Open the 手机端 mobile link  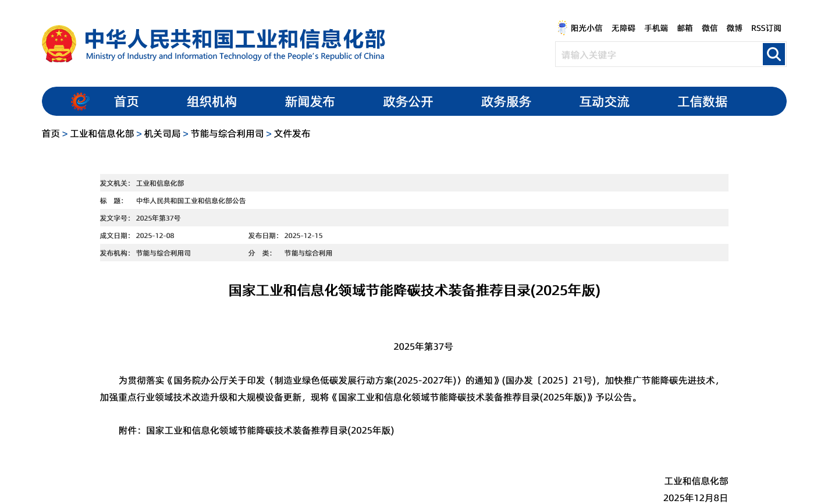[656, 28]
